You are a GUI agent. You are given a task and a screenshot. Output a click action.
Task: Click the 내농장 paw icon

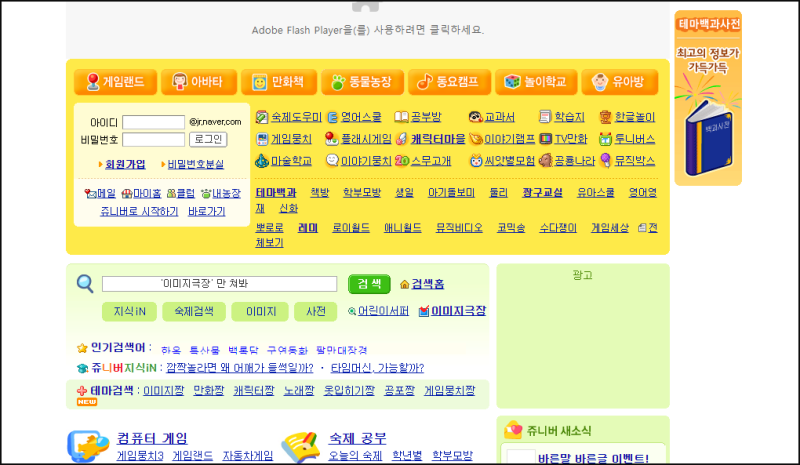[x=206, y=193]
